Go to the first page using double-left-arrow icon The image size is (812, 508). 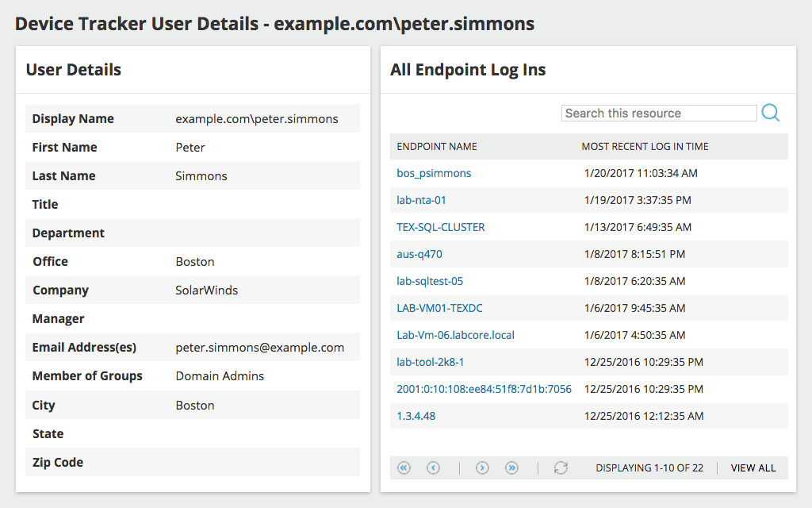point(404,468)
